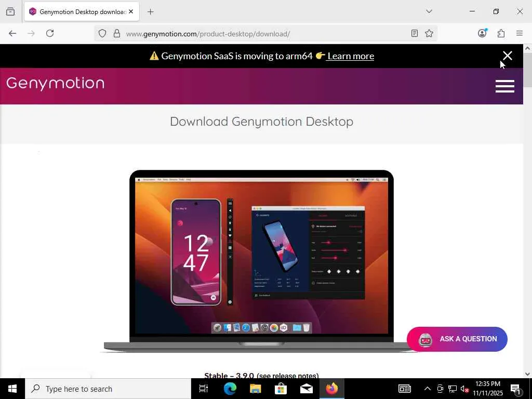Open the Firefox application menu
Image resolution: width=532 pixels, height=399 pixels.
[x=520, y=33]
